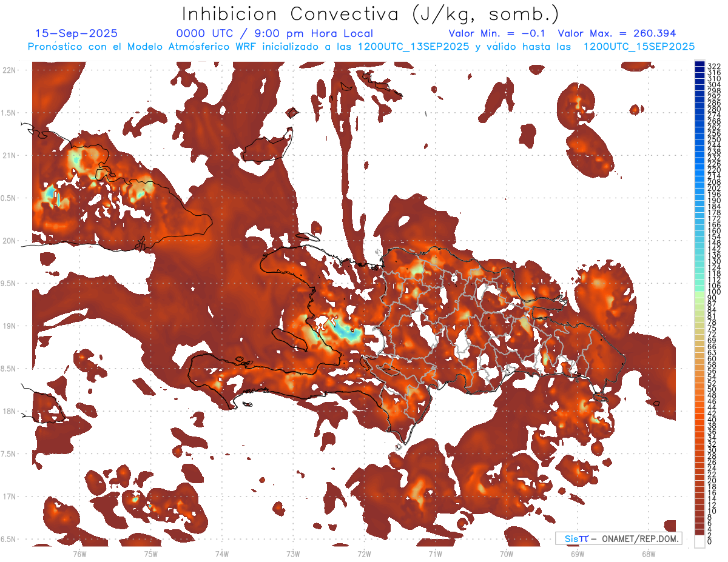Click the SisTT ONAMET/REP.DOM. logo box

tap(618, 538)
